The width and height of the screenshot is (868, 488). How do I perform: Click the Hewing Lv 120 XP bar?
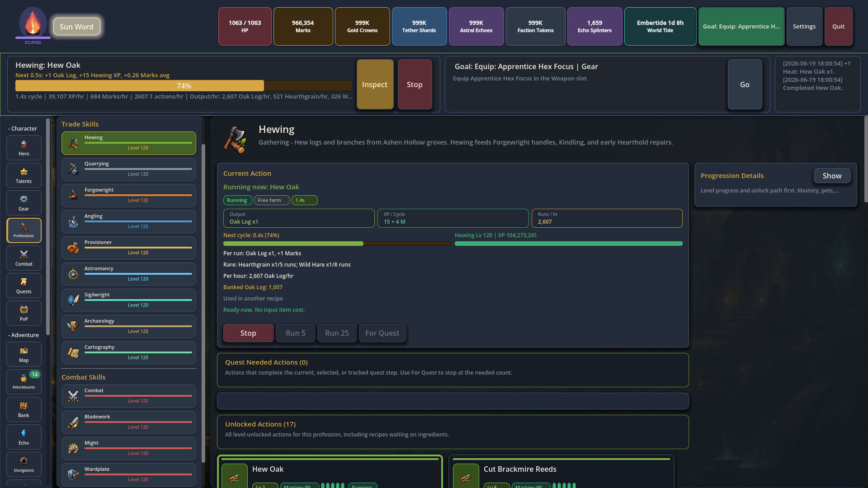click(x=568, y=244)
